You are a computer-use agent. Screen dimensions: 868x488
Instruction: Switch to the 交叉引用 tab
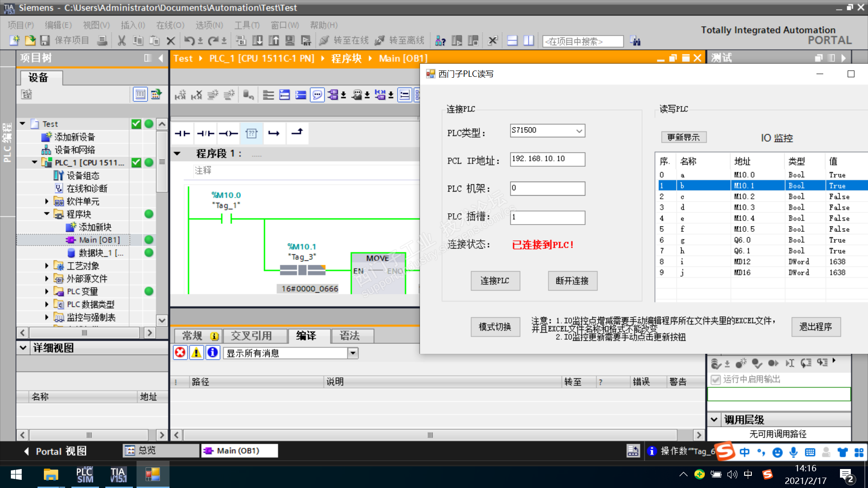pyautogui.click(x=251, y=336)
